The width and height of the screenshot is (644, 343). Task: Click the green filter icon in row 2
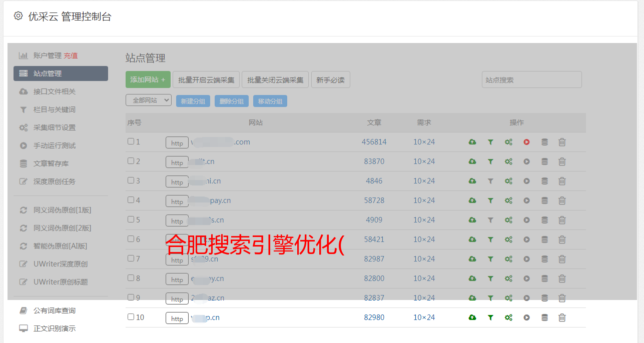point(490,161)
